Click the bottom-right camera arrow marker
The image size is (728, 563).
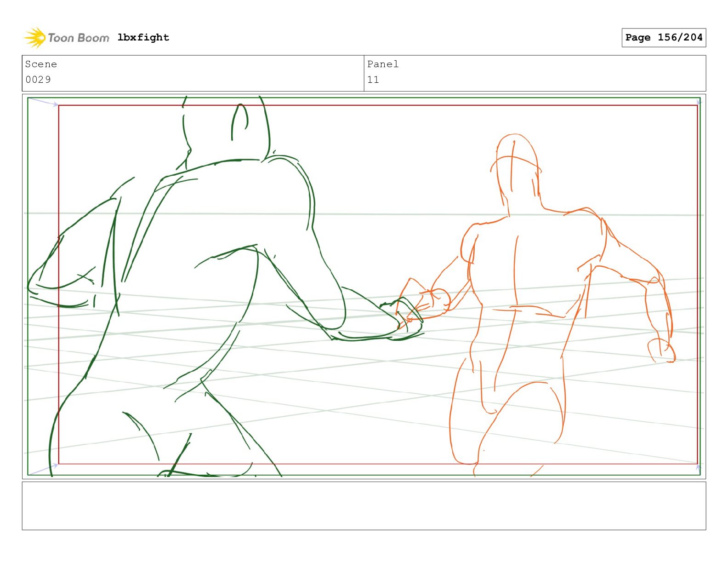(x=698, y=469)
